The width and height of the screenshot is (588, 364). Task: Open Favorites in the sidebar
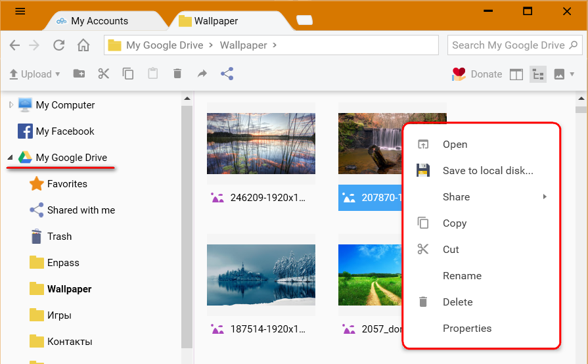point(67,184)
